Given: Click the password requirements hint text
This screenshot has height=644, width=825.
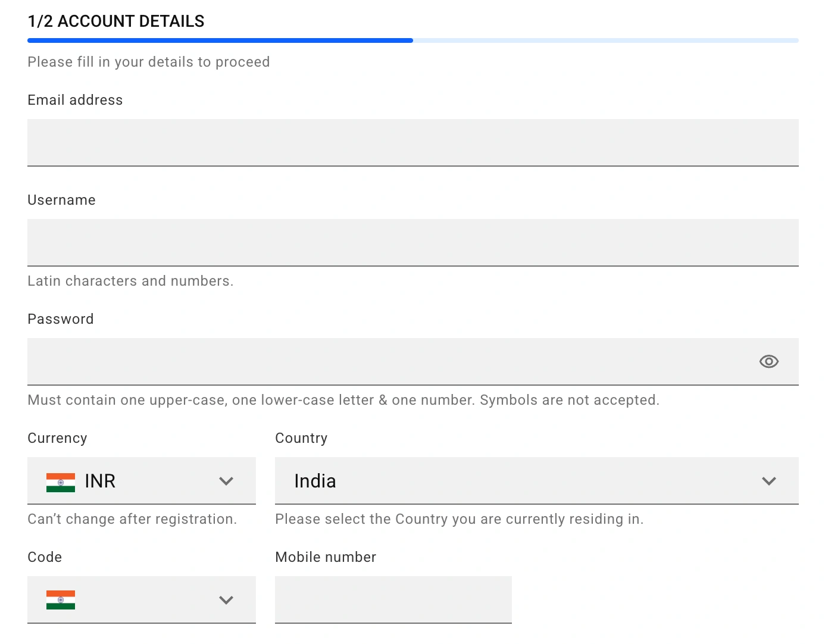Looking at the screenshot, I should [343, 400].
